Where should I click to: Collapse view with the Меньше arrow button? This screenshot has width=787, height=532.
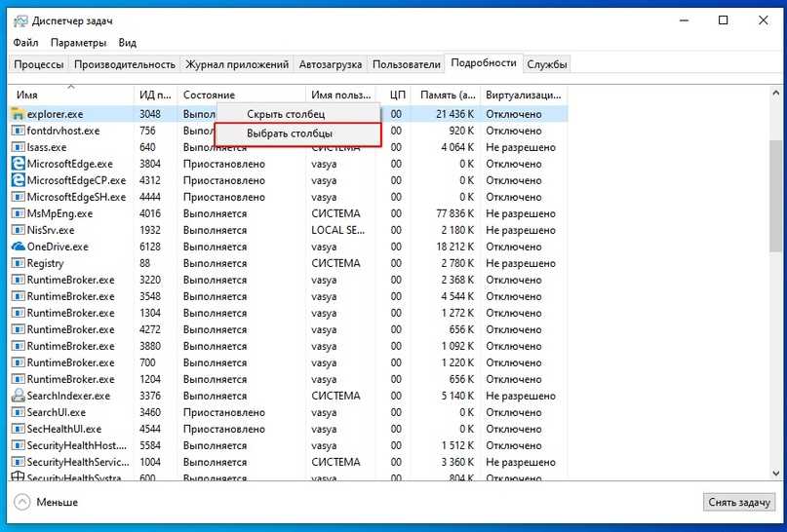point(21,502)
